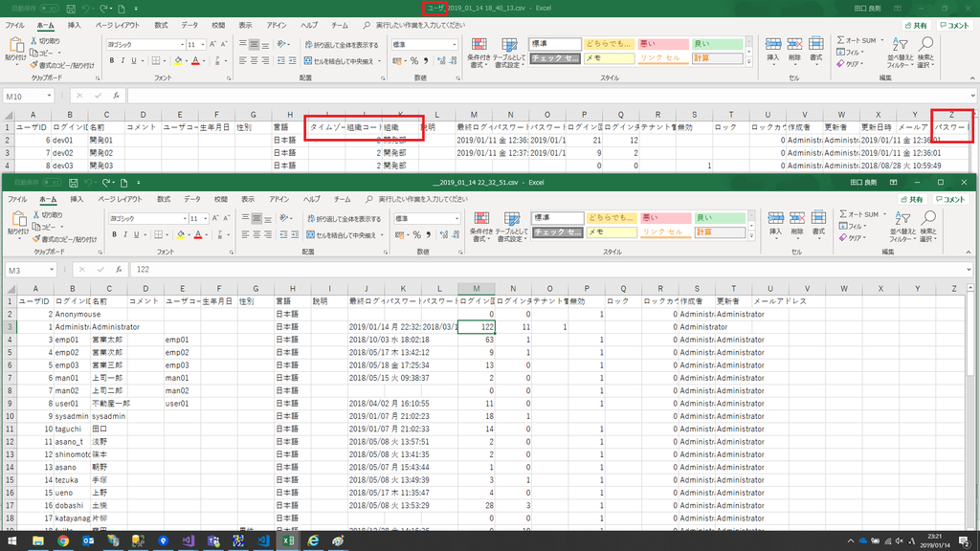Image resolution: width=980 pixels, height=551 pixels.
Task: Open Conditional Formatting in the front window
Action: pyautogui.click(x=482, y=227)
